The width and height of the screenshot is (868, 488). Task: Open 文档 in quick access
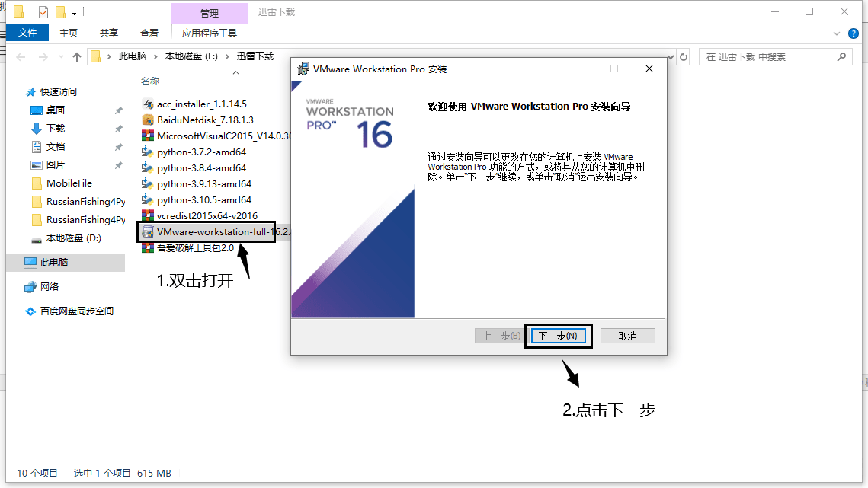tap(56, 147)
